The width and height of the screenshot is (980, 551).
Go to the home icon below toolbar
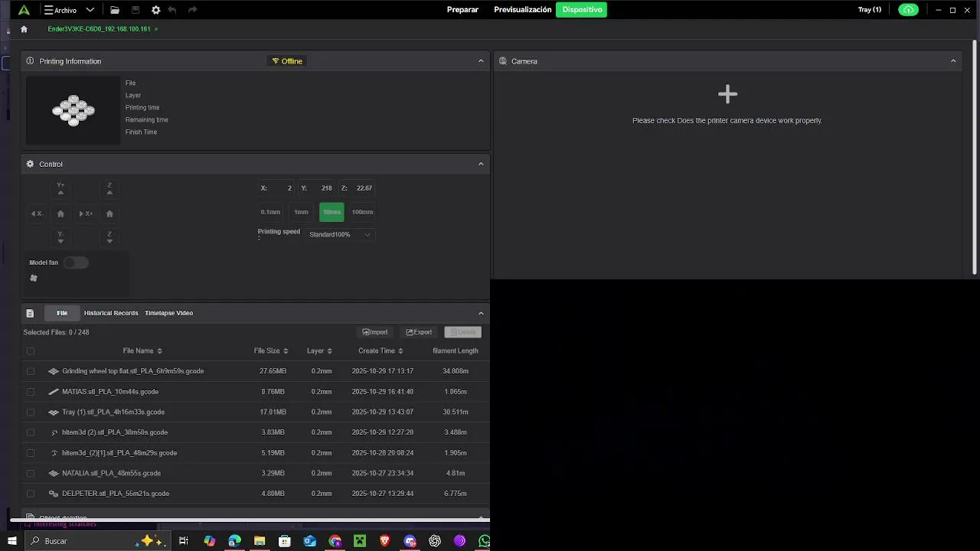(24, 29)
